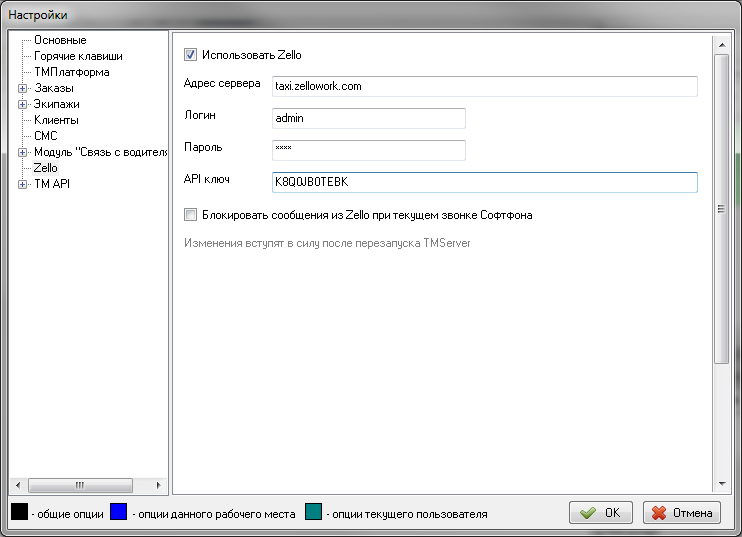Open Горячие клавиши settings section
The height and width of the screenshot is (537, 742).
78,57
